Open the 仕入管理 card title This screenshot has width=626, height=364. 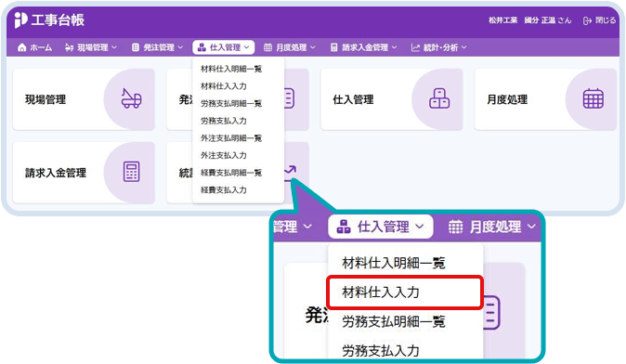353,99
